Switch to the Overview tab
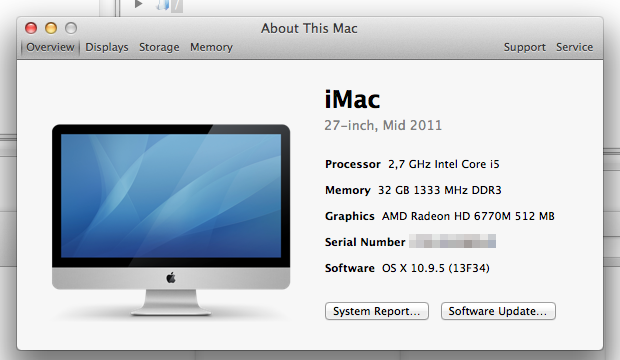Viewport: 620px width, 360px height. [50, 47]
